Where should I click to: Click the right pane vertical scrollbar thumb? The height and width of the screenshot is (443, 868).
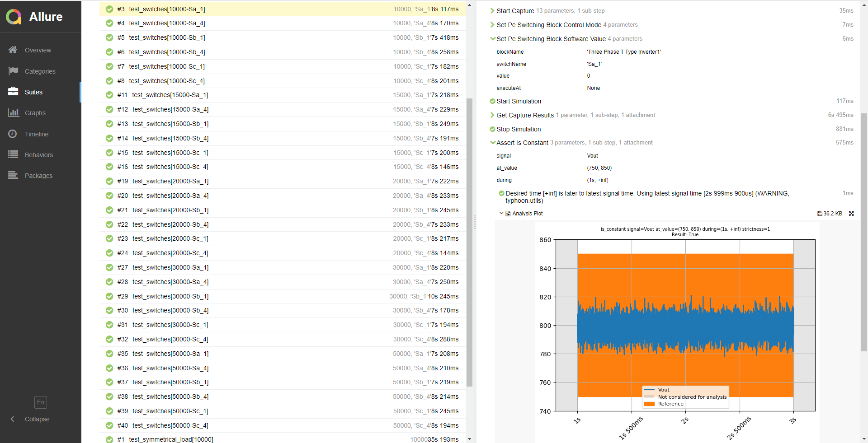coord(864,232)
